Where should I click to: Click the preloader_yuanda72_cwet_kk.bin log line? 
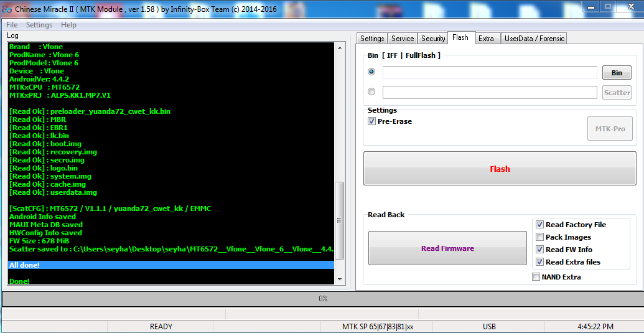coord(90,111)
